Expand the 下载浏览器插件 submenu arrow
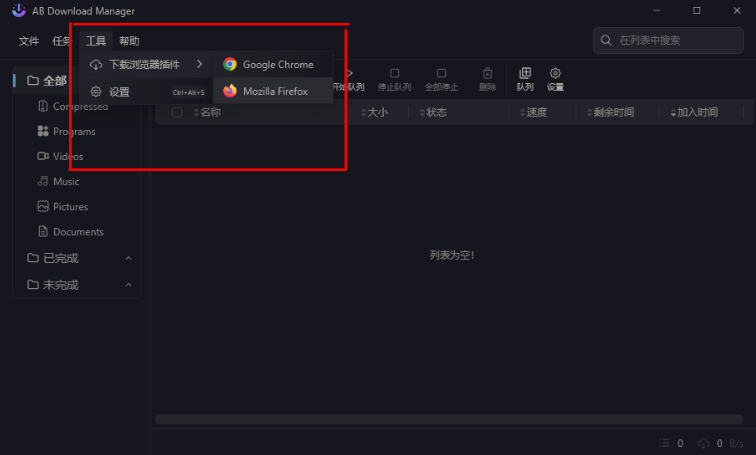The image size is (756, 455). click(x=200, y=64)
